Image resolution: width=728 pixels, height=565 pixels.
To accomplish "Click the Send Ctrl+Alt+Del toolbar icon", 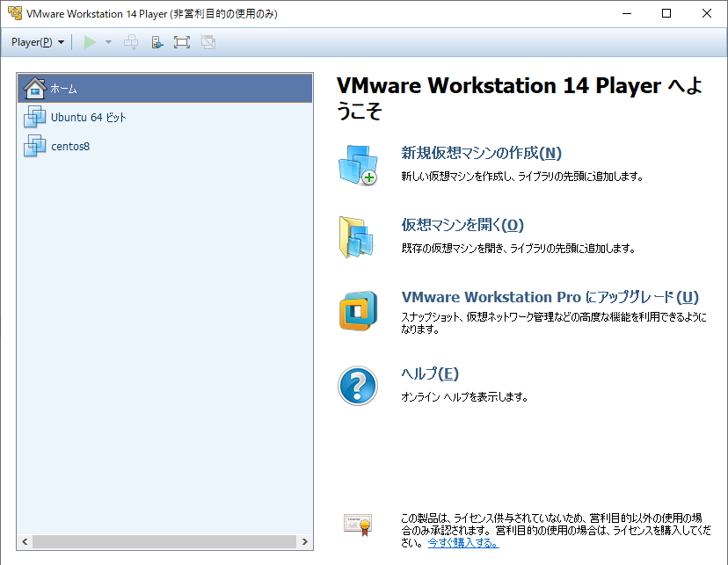I will (131, 42).
